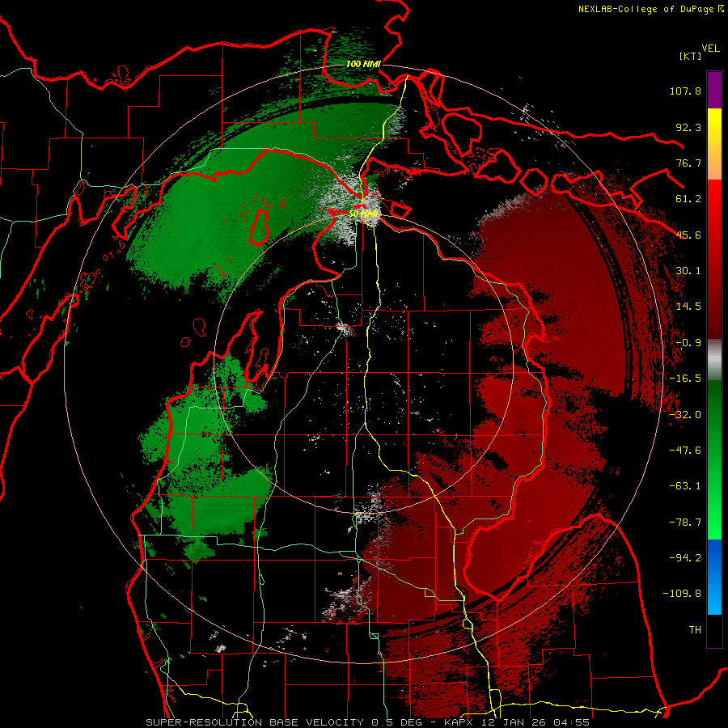Image resolution: width=728 pixels, height=728 pixels.
Task: Click the gray near-zero color bar segment
Action: point(714,360)
